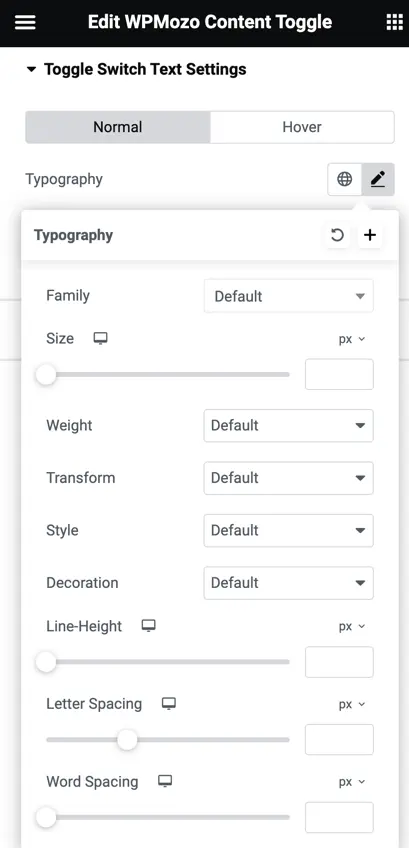Click the Word Spacing responsive desktop icon

coord(165,782)
